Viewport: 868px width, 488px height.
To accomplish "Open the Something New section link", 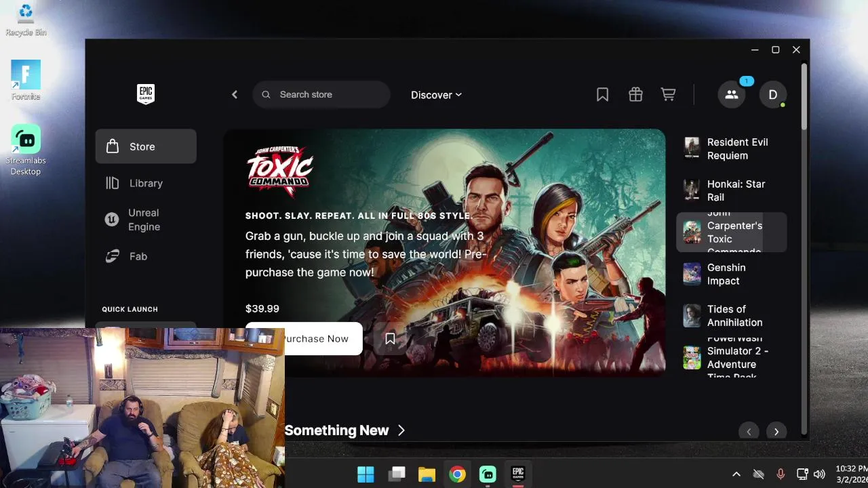I will 344,430.
